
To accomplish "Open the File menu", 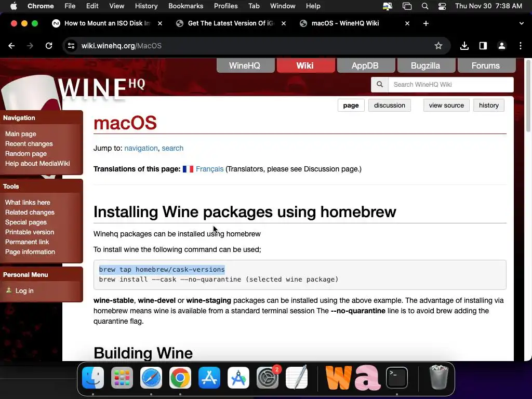I will [70, 6].
